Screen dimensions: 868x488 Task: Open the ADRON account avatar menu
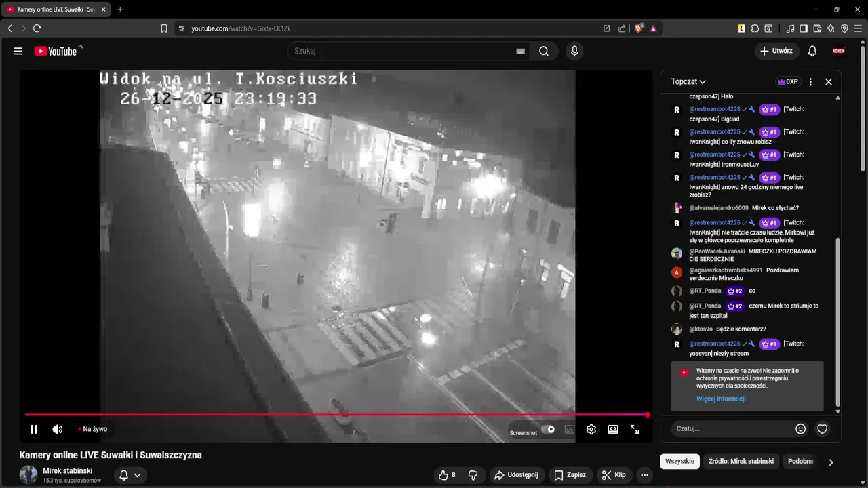coord(839,51)
